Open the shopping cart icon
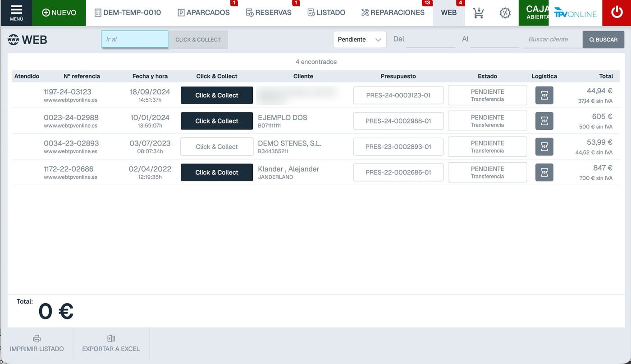Image resolution: width=631 pixels, height=364 pixels. coord(478,13)
